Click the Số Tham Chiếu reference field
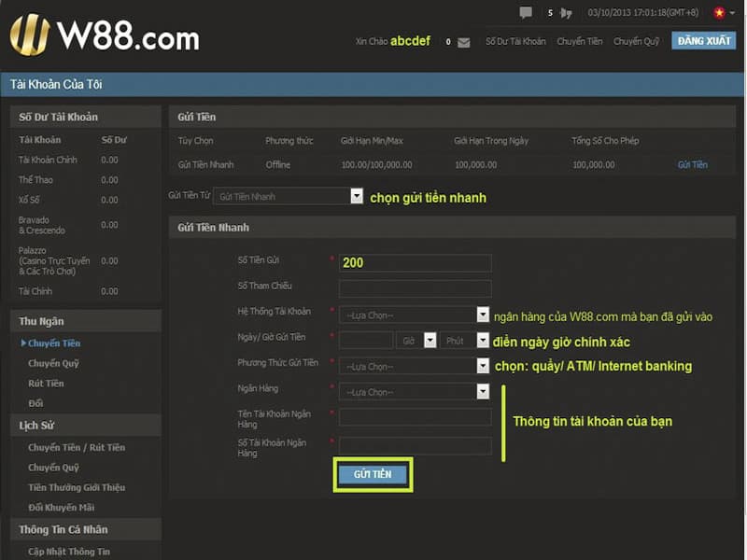 (415, 288)
